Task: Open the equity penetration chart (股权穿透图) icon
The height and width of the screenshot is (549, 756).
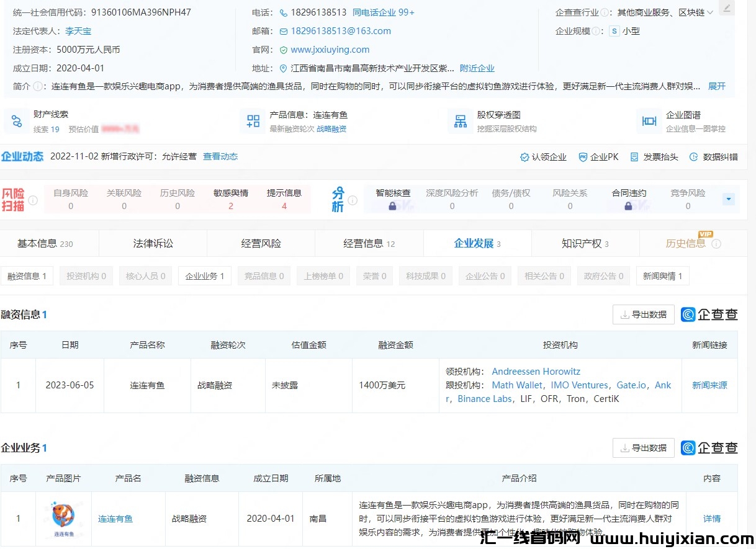Action: (x=461, y=122)
